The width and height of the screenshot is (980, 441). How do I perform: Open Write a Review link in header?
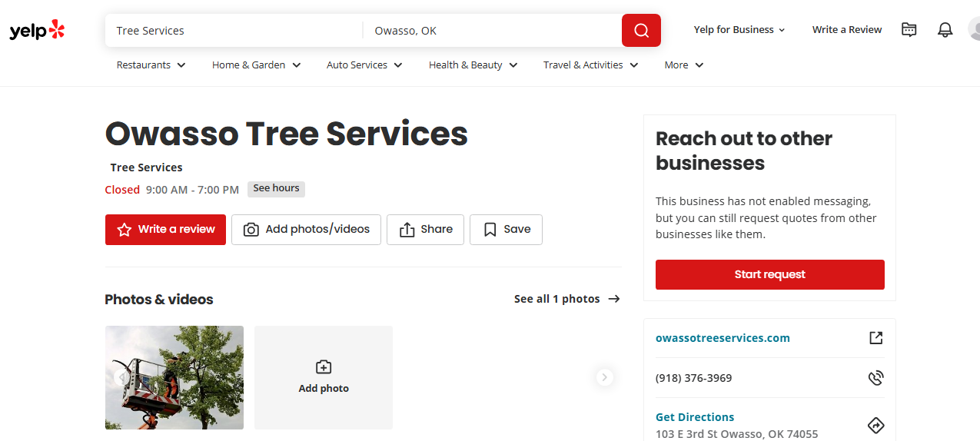click(x=847, y=30)
